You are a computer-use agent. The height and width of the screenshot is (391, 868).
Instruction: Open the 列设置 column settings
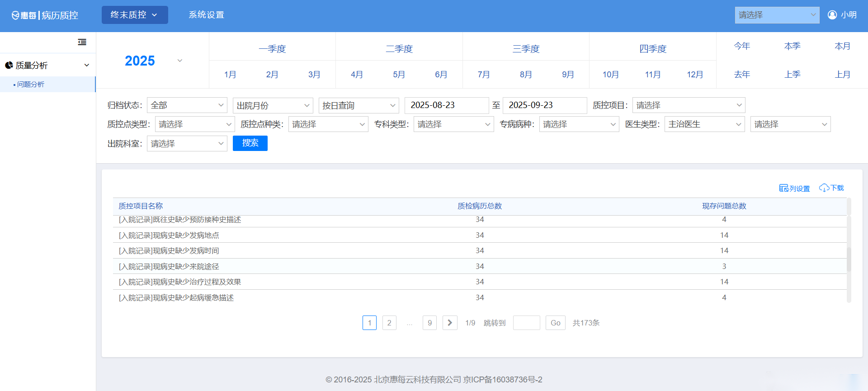(x=794, y=188)
